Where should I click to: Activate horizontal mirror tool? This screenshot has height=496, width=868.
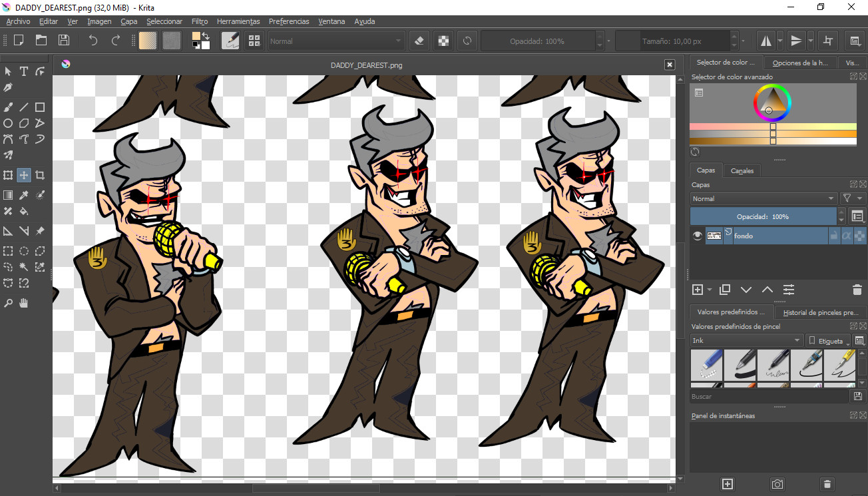tap(766, 41)
